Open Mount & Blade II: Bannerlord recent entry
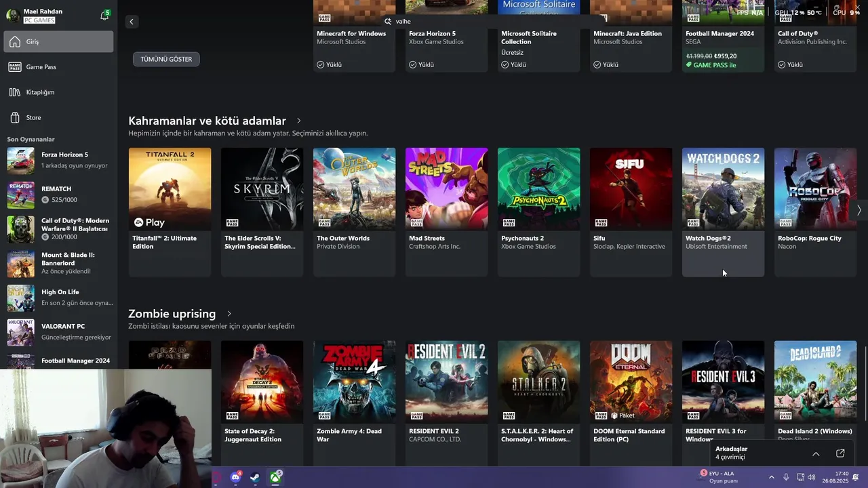Image resolution: width=868 pixels, height=488 pixels. point(58,264)
